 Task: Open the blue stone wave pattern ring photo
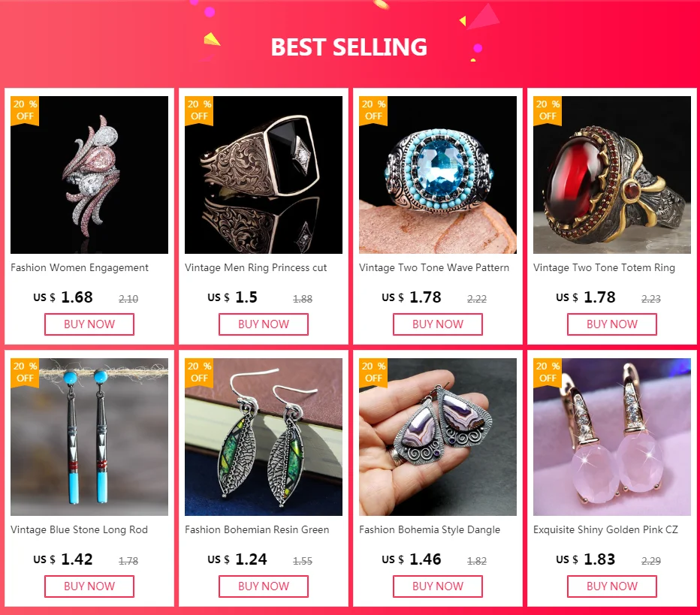[437, 174]
